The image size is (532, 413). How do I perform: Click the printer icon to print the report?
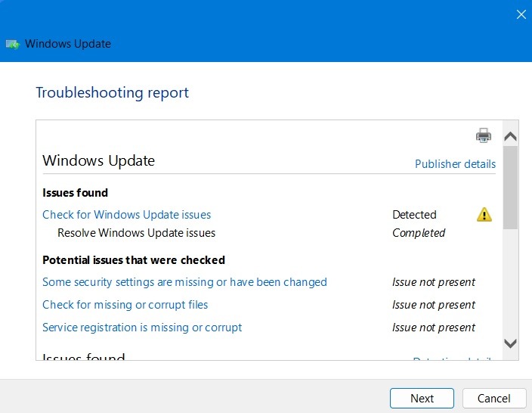[484, 135]
